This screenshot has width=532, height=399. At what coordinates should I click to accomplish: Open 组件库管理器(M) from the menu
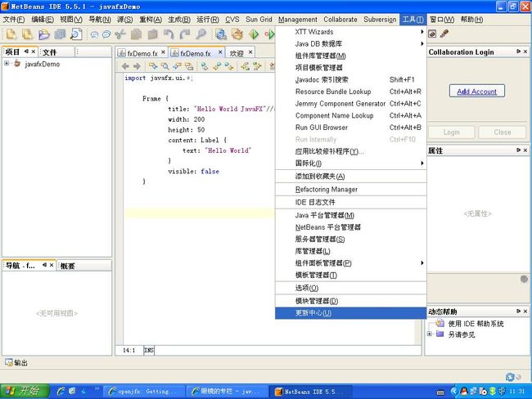coord(350,56)
